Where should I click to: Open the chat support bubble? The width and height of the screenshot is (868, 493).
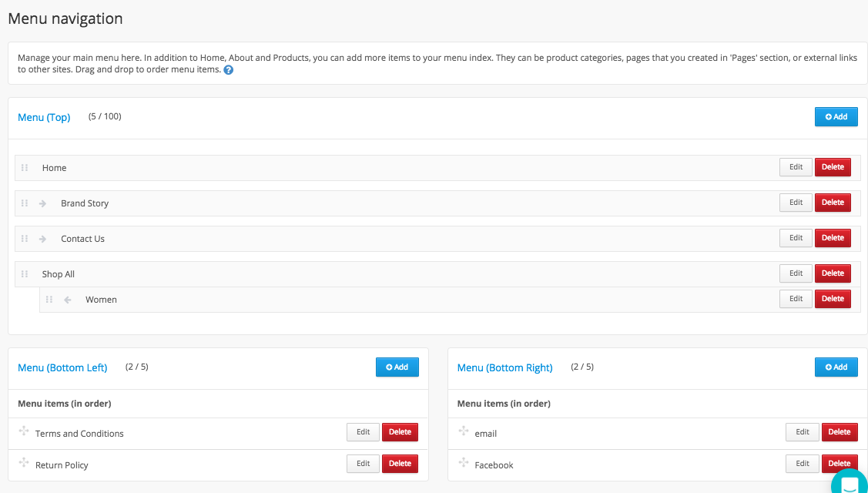point(850,484)
